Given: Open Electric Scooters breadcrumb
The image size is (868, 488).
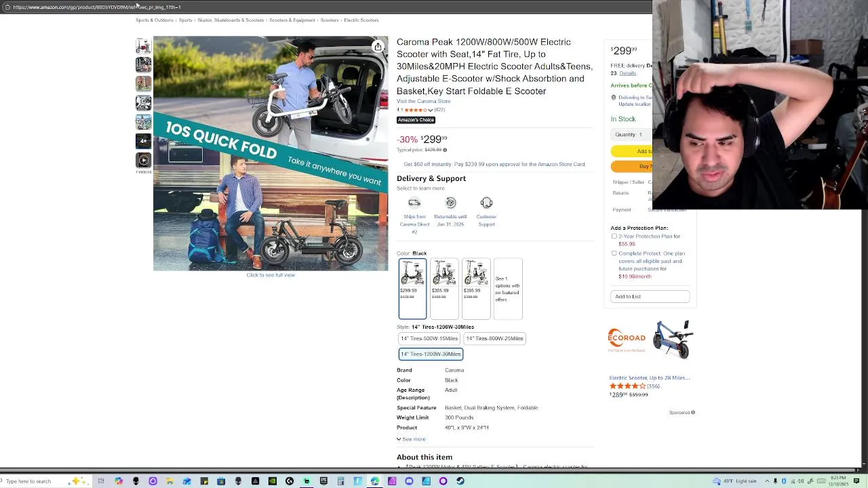Looking at the screenshot, I should pos(361,20).
